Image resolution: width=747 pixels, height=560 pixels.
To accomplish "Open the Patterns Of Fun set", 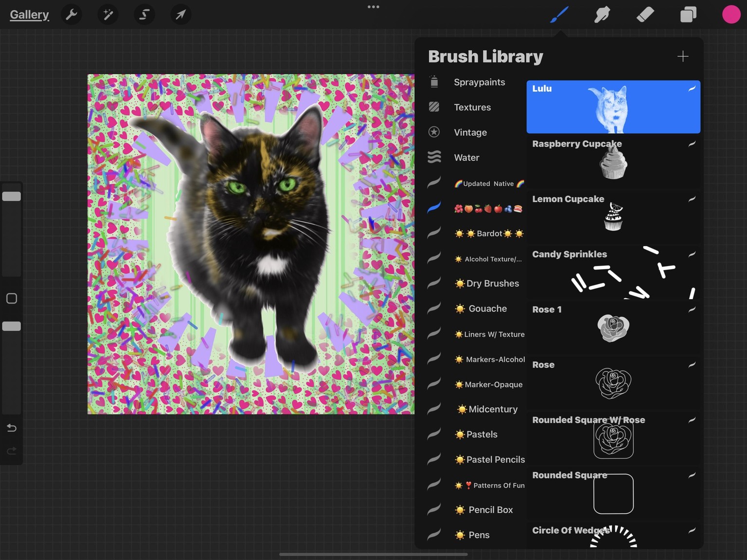I will [x=476, y=485].
